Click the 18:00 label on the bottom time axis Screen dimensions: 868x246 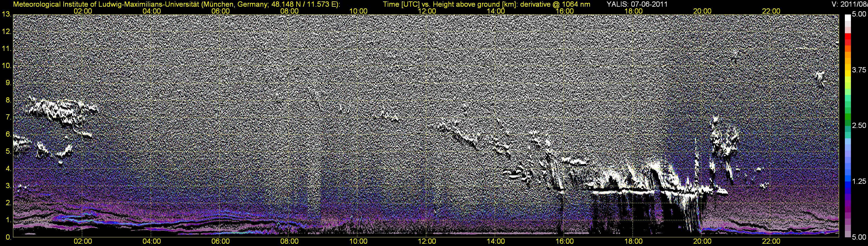pyautogui.click(x=633, y=241)
